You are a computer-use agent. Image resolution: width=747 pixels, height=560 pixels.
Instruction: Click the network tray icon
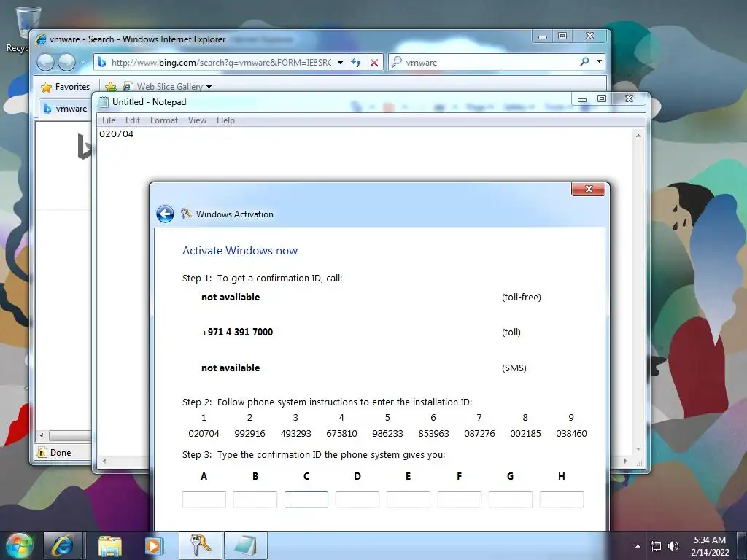pyautogui.click(x=656, y=546)
